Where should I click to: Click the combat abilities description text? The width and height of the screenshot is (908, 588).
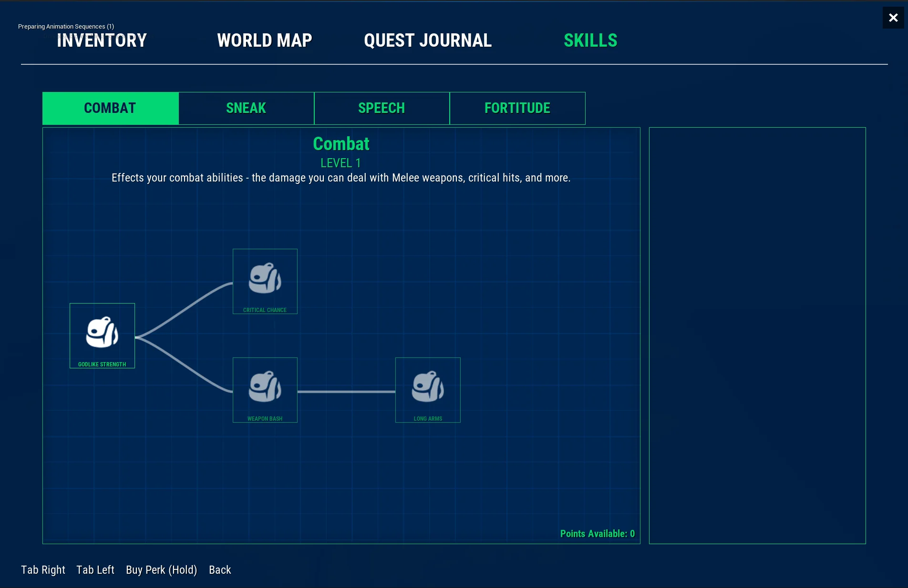(x=341, y=178)
